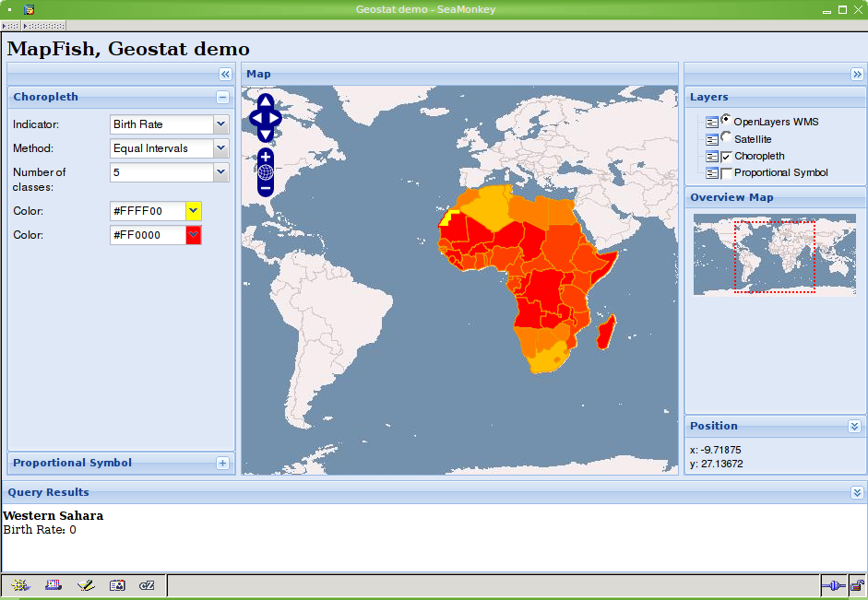This screenshot has height=600, width=868.
Task: Open the Number of classes dropdown
Action: click(x=220, y=172)
